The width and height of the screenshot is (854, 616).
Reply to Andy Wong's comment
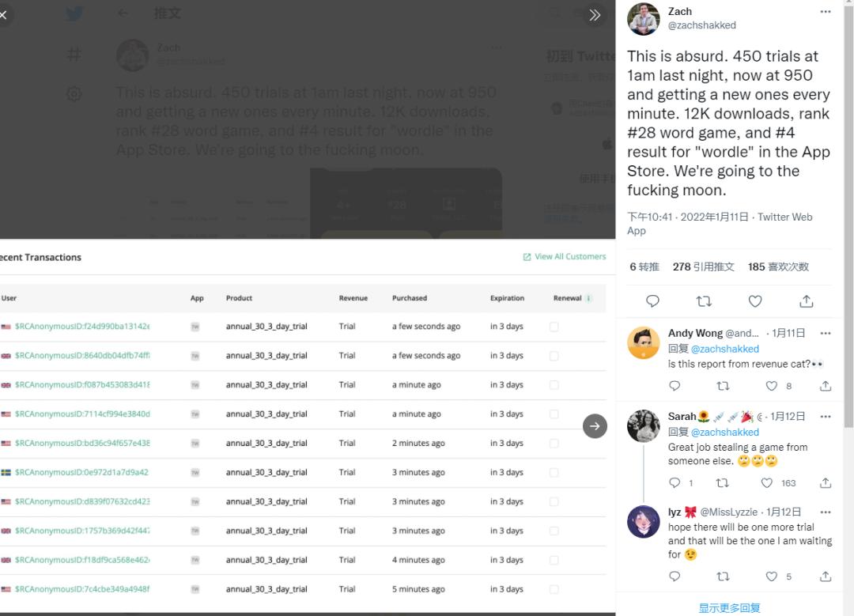675,386
